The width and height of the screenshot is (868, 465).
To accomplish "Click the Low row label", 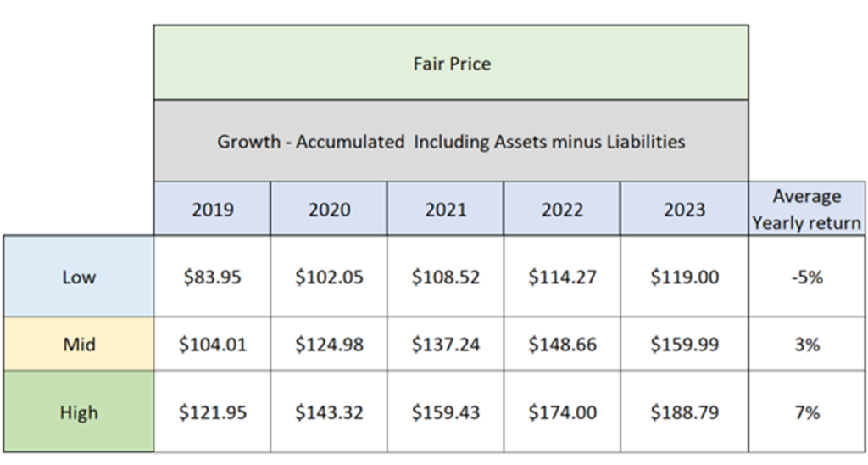I will click(x=79, y=277).
